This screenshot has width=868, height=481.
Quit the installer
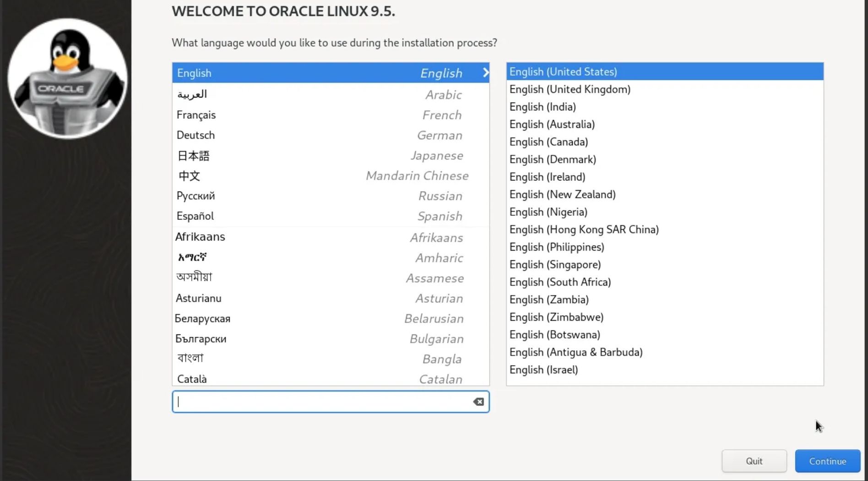pyautogui.click(x=754, y=461)
